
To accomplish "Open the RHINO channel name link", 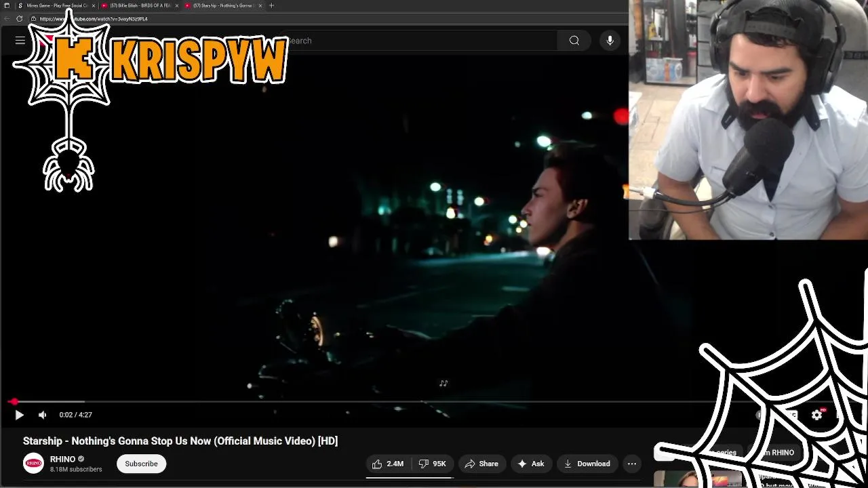I will pyautogui.click(x=62, y=459).
